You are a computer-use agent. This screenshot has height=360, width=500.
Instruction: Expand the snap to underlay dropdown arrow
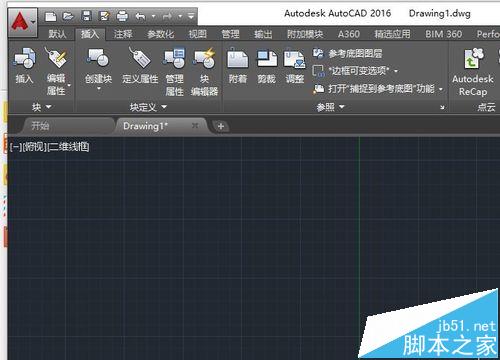[x=441, y=89]
